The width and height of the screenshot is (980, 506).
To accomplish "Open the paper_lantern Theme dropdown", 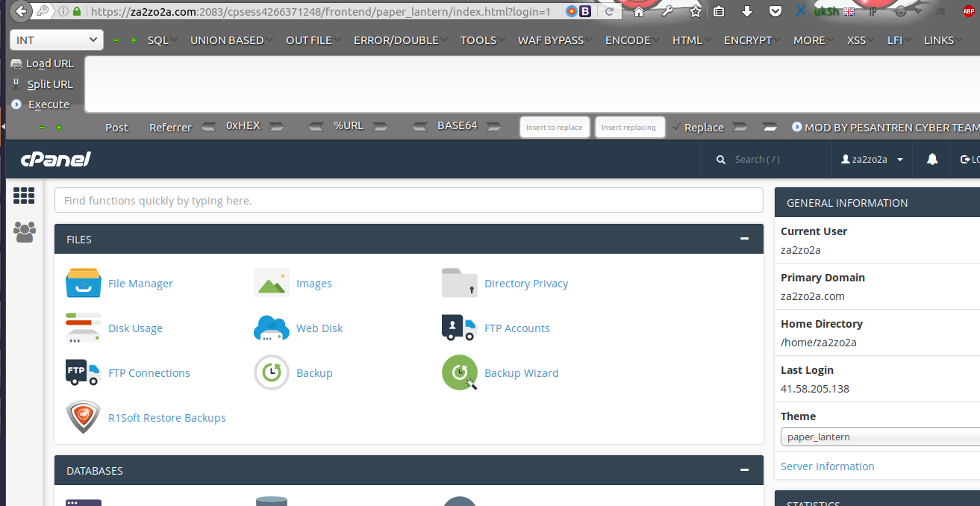I will coord(881,437).
